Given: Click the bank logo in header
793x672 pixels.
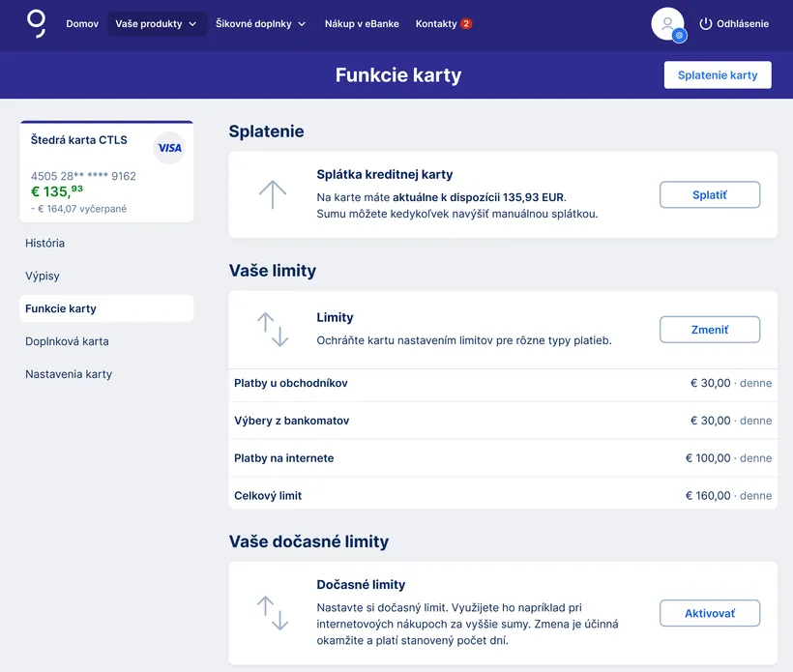Looking at the screenshot, I should click(36, 23).
